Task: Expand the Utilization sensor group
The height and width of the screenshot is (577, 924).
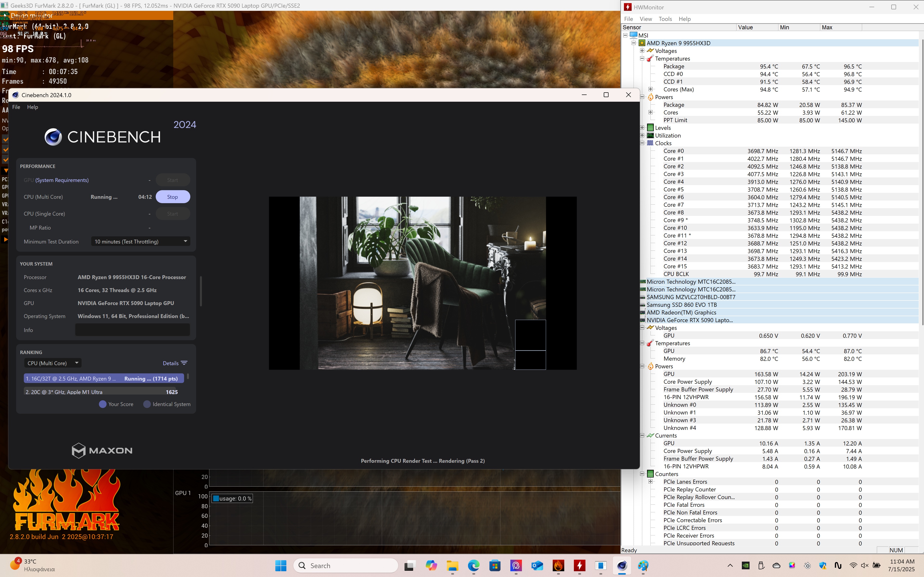Action: (x=642, y=135)
